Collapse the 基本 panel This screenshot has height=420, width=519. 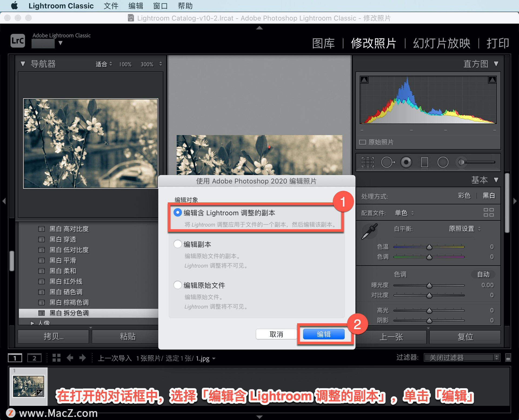[496, 180]
